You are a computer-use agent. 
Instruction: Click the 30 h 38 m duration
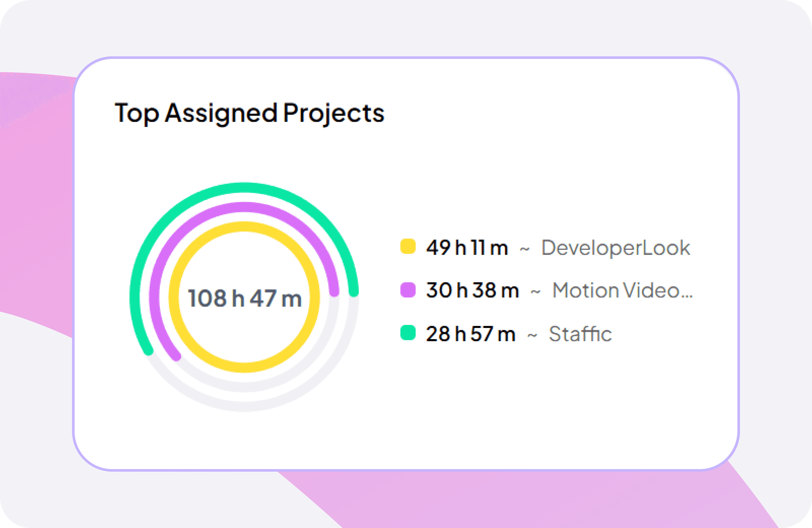tap(472, 290)
